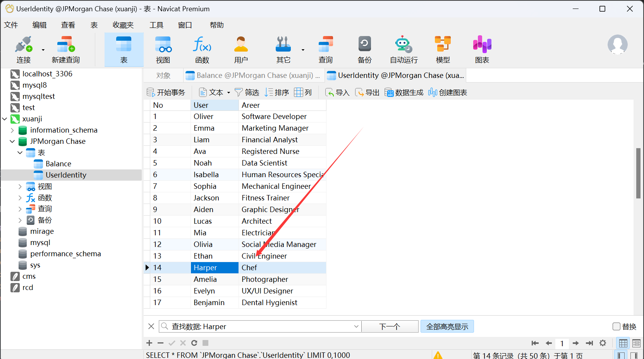Refresh the table data
Image resolution: width=644 pixels, height=359 pixels.
pos(194,343)
